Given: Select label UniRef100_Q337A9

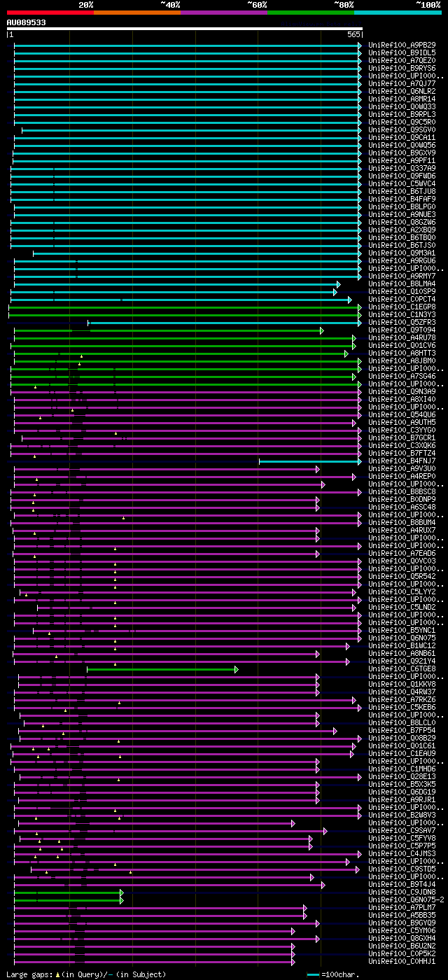Looking at the screenshot, I should 402,168.
